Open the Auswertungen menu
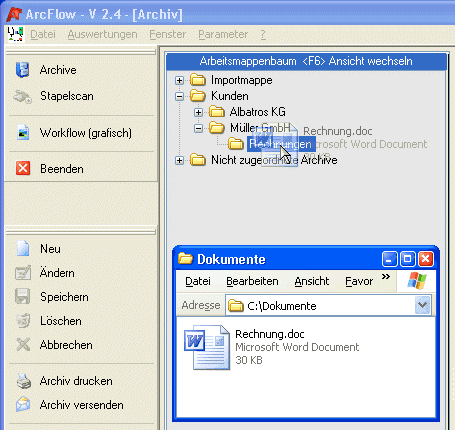The height and width of the screenshot is (430, 455). point(102,34)
